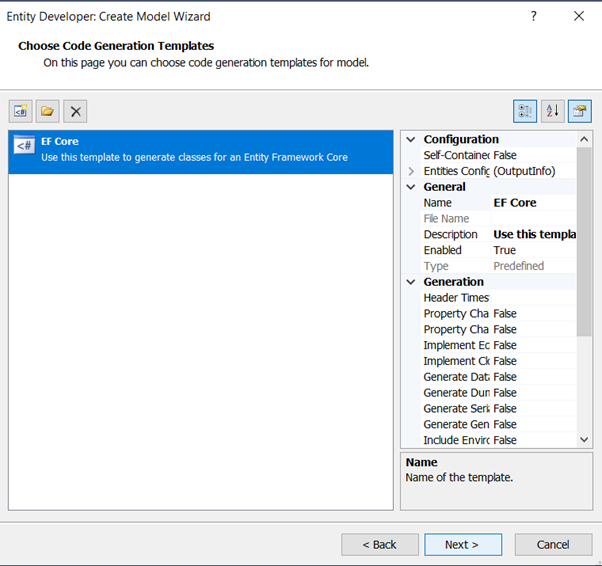Edit the Name value EF Core
The image size is (602, 566).
[533, 203]
